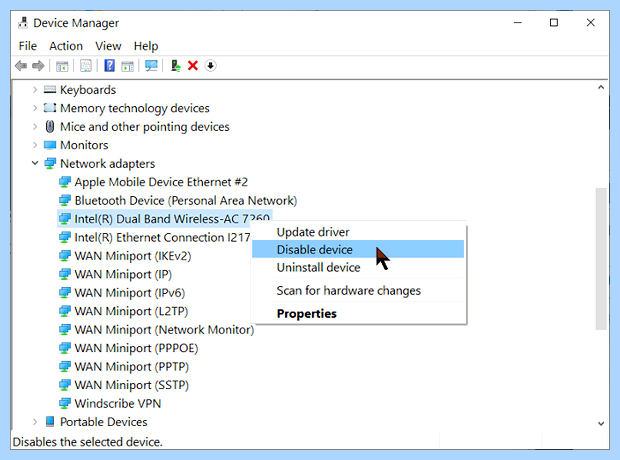Expand Memory technology devices

coord(35,108)
